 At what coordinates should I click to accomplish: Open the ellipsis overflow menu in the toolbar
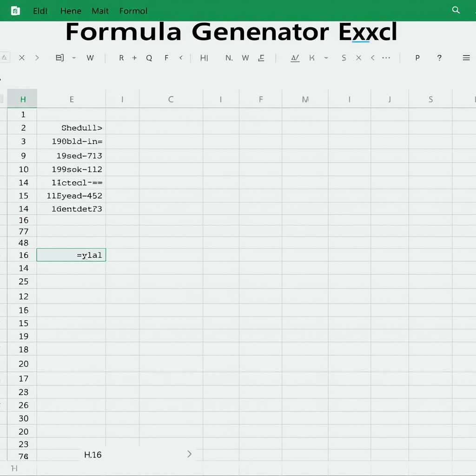point(386,58)
